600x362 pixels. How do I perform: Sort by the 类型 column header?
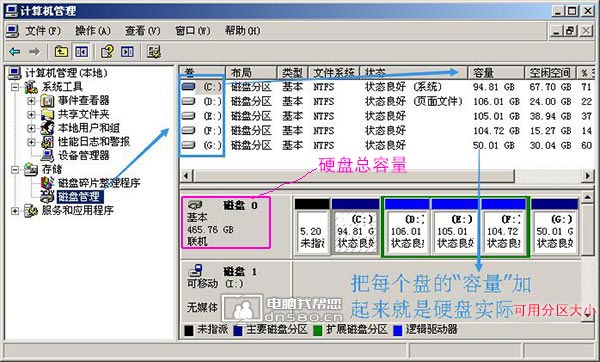(x=292, y=72)
